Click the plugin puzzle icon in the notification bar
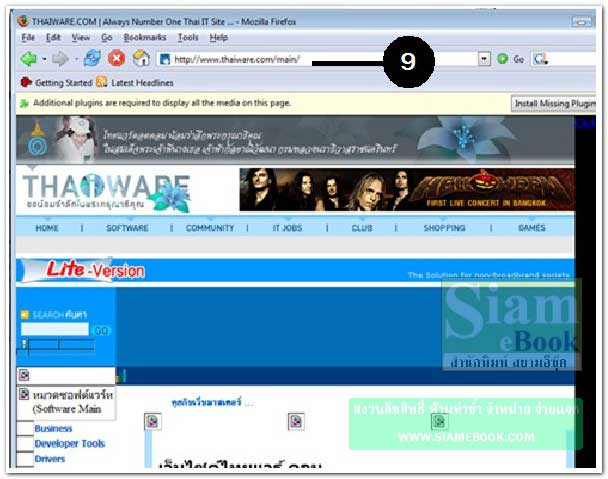Image resolution: width=608 pixels, height=479 pixels. click(24, 104)
